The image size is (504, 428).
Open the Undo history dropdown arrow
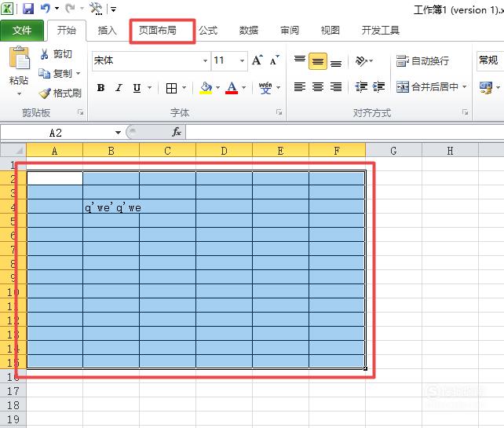[x=57, y=8]
